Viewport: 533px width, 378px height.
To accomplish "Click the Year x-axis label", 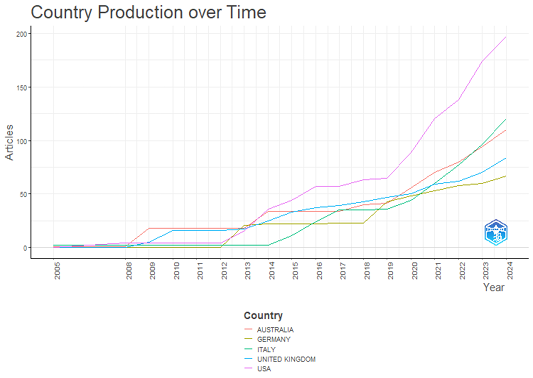I will (494, 287).
